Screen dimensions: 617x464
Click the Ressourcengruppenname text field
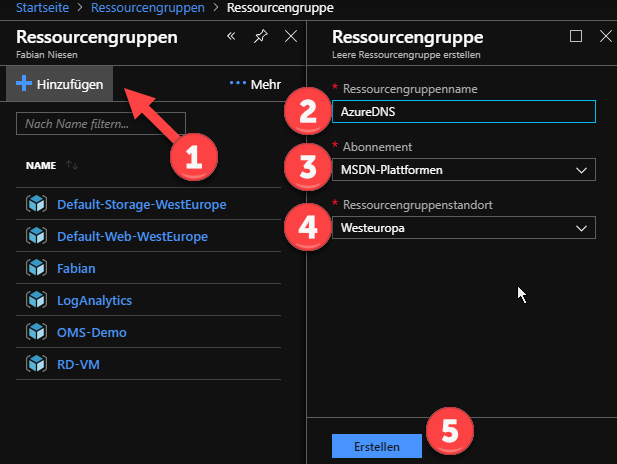coord(464,112)
